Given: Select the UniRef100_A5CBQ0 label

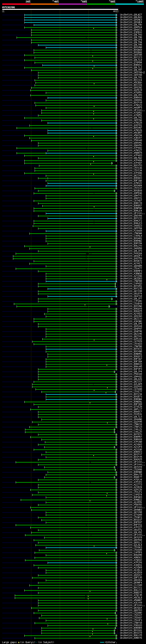Looking at the screenshot, I should point(131,83).
